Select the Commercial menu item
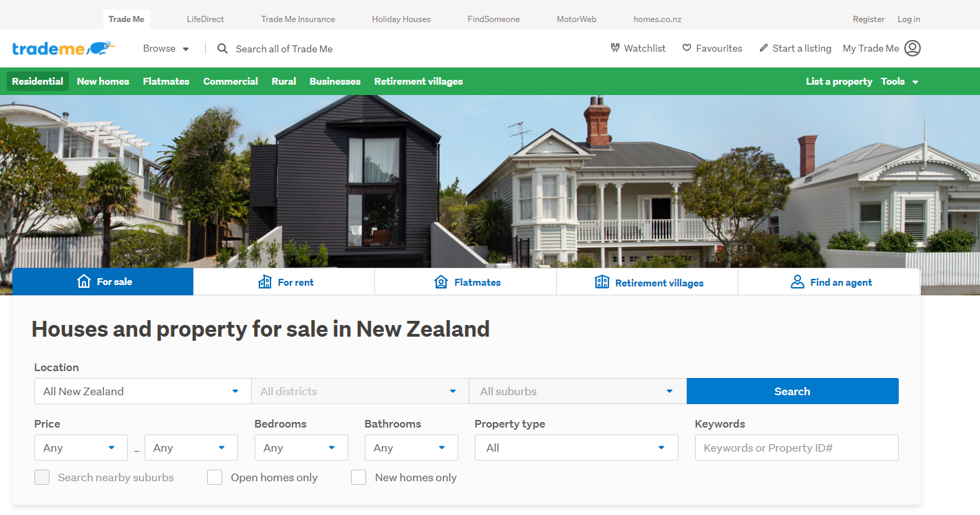This screenshot has width=980, height=515. pos(231,81)
